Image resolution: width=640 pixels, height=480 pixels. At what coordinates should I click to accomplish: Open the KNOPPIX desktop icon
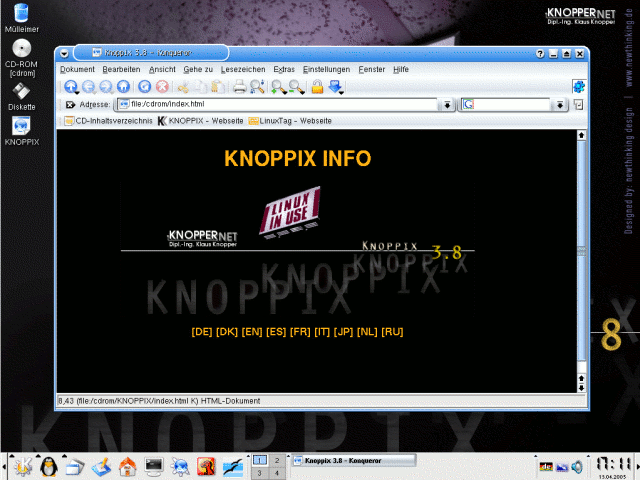point(21,131)
